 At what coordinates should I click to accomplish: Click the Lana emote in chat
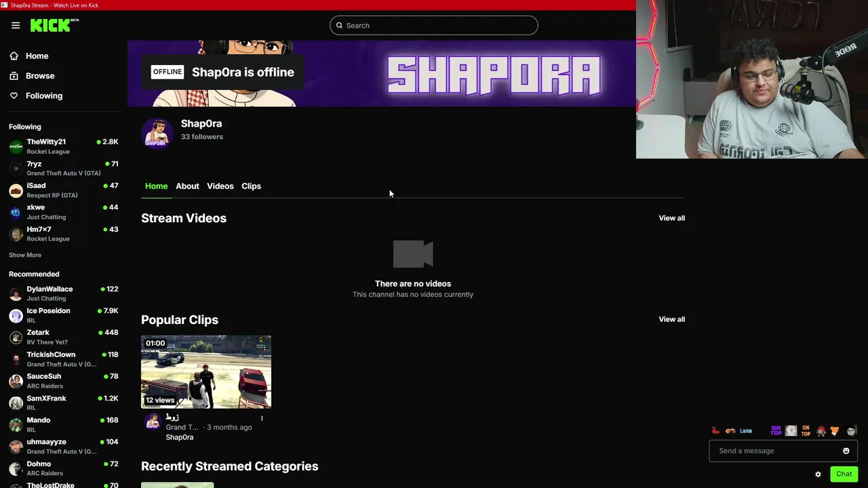(x=745, y=430)
